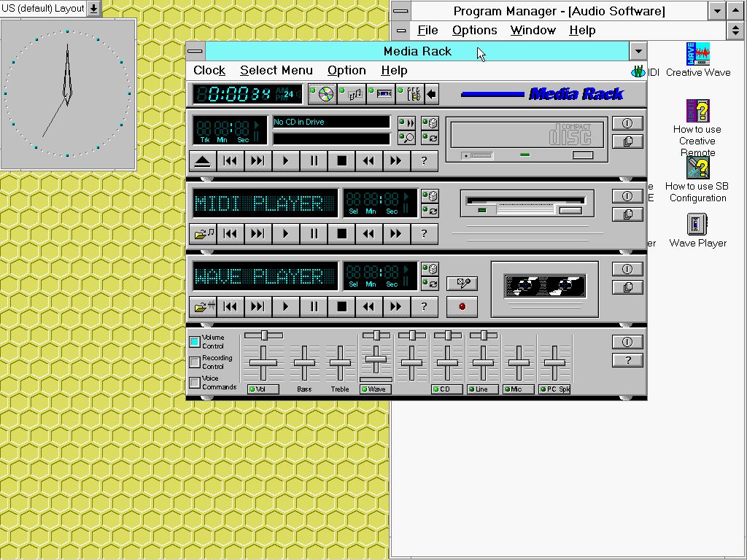Open the Select Menu in Media Rack

click(x=276, y=71)
